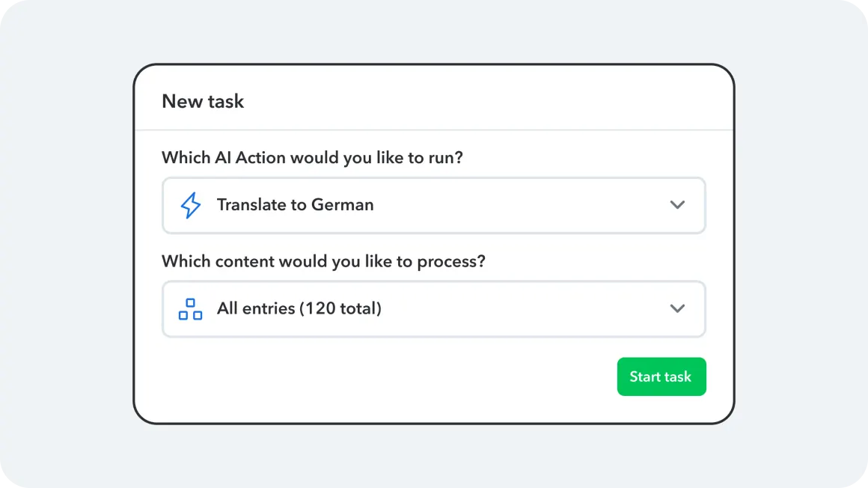This screenshot has height=488, width=868.
Task: Click the 'Which content' question label
Action: tap(323, 262)
